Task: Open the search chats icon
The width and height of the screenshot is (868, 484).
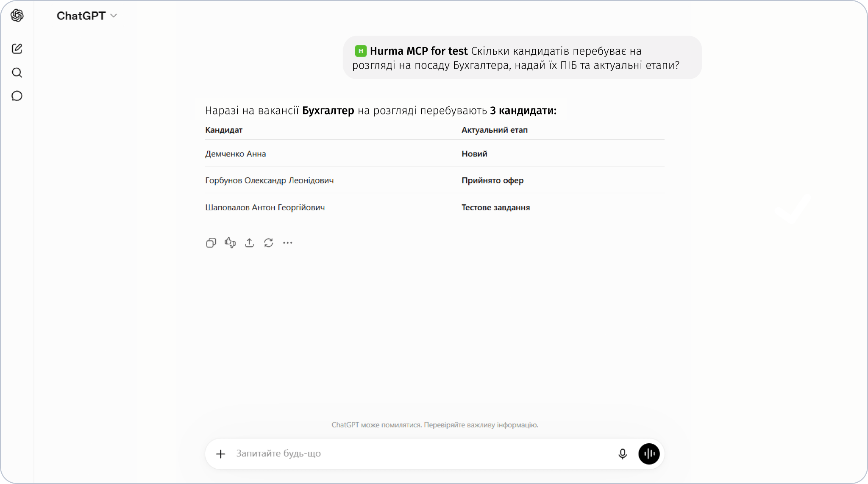Action: (17, 72)
